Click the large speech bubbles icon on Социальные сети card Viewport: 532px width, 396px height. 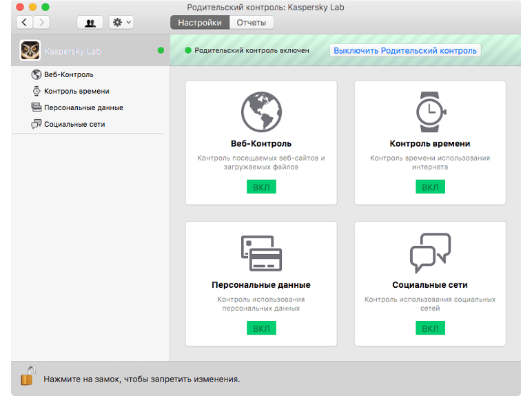click(x=430, y=253)
